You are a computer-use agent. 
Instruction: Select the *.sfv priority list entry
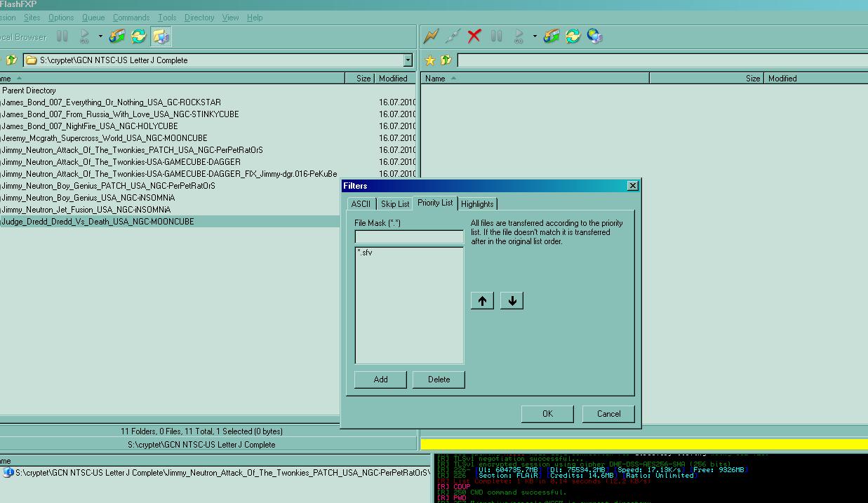[365, 253]
